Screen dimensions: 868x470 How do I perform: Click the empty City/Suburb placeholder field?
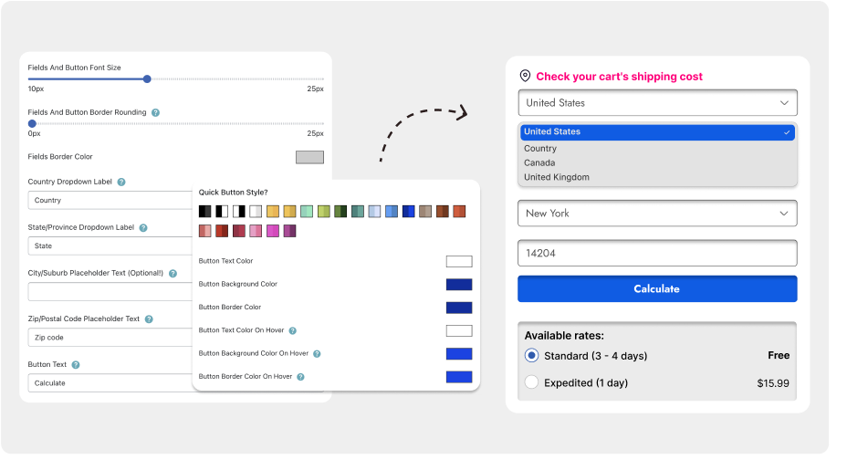click(x=110, y=292)
